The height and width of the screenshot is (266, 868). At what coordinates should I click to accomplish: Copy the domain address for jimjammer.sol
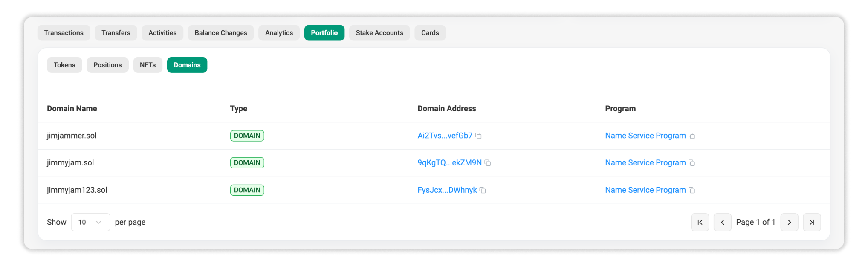(x=478, y=136)
